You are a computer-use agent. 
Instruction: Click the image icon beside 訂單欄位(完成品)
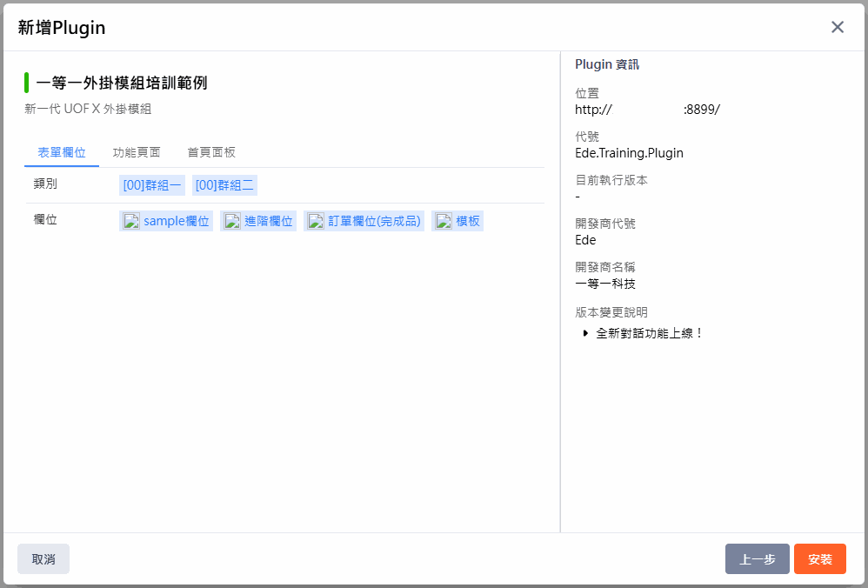click(316, 221)
